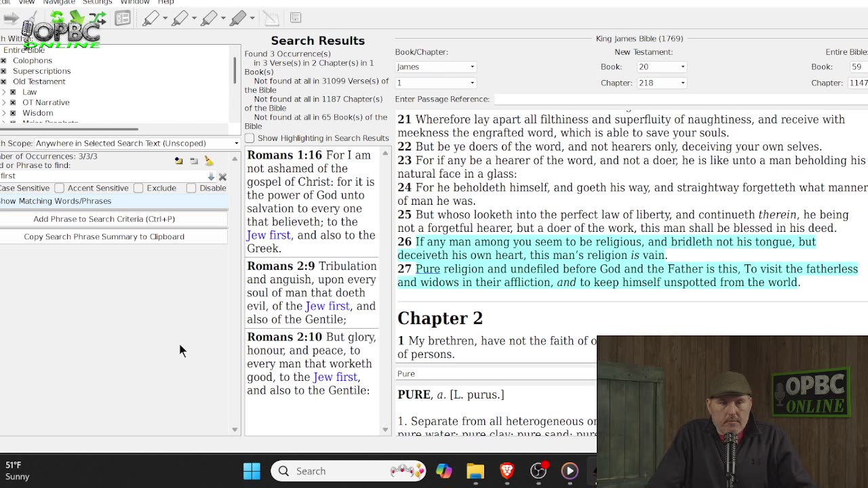Select the fourth highlighter tool
Image resolution: width=868 pixels, height=488 pixels.
[x=238, y=18]
